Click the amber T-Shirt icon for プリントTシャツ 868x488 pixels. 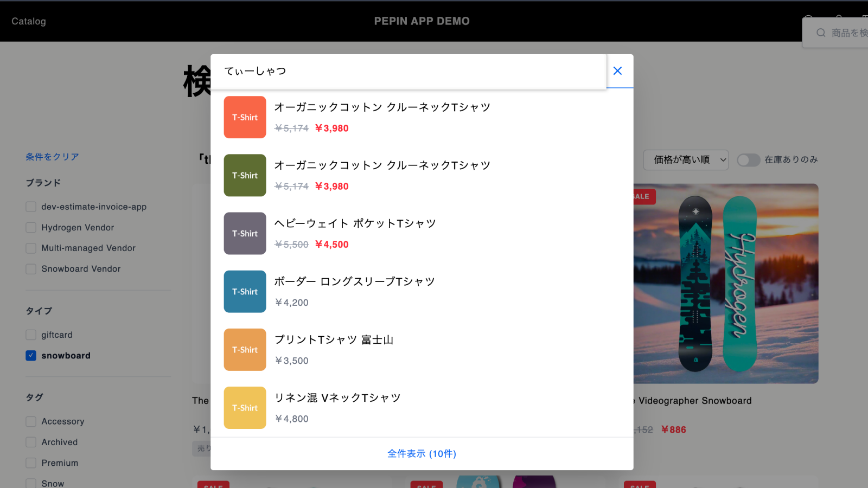click(x=245, y=349)
